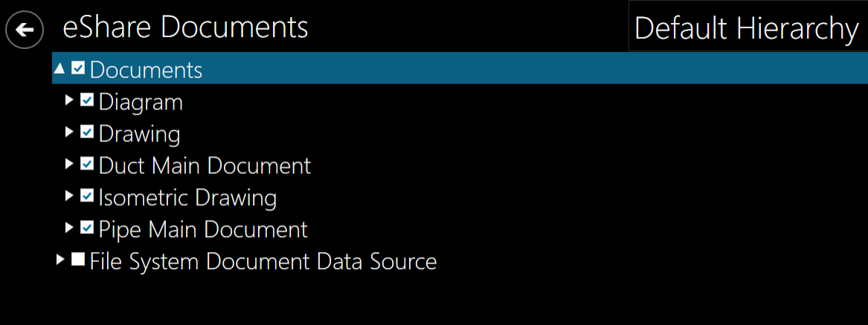Toggle the Duct Main Document checkbox
Image resolution: width=868 pixels, height=325 pixels.
click(87, 164)
